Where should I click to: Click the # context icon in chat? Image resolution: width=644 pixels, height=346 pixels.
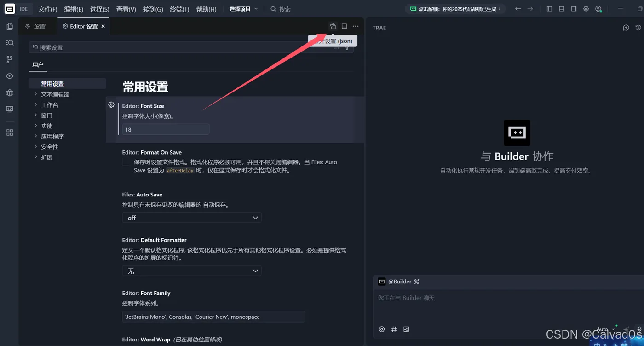(394, 329)
